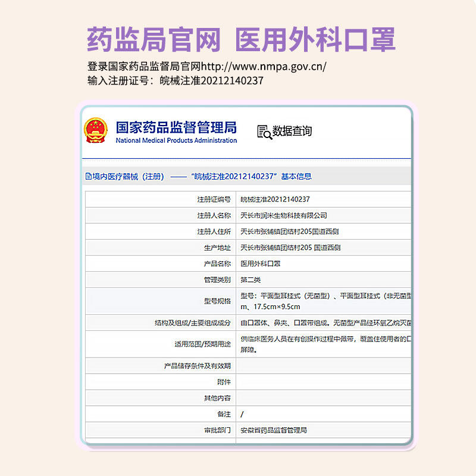476x476 pixels.
Task: Click the http://www.nmpa.gov.cn/ URL text
Action: coord(264,67)
